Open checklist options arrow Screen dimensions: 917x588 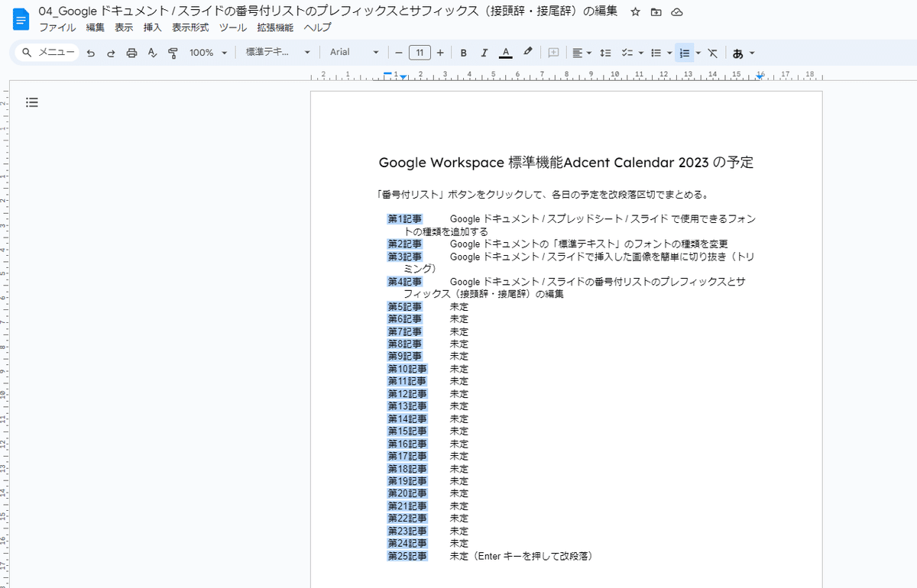(640, 53)
